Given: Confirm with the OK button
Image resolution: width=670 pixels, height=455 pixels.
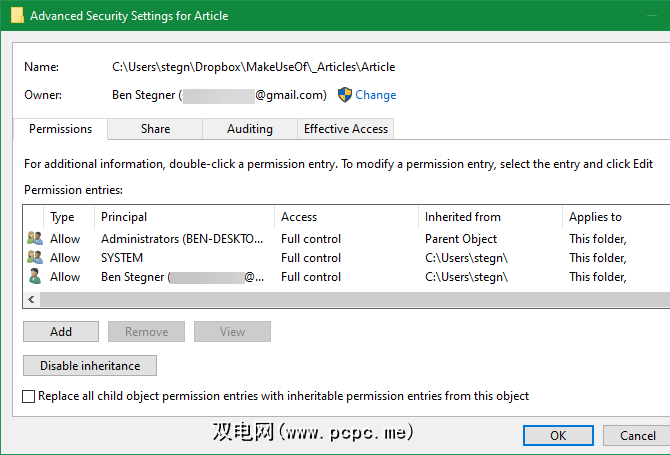Looking at the screenshot, I should tap(558, 435).
